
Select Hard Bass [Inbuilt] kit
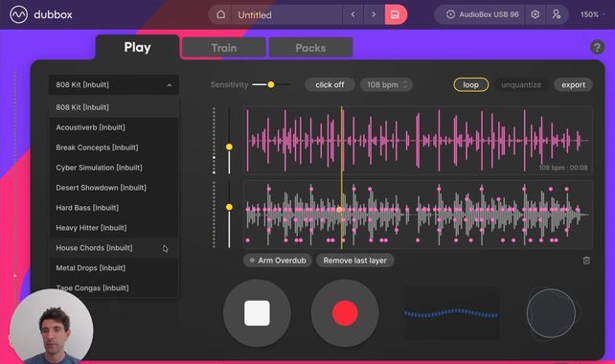point(114,208)
